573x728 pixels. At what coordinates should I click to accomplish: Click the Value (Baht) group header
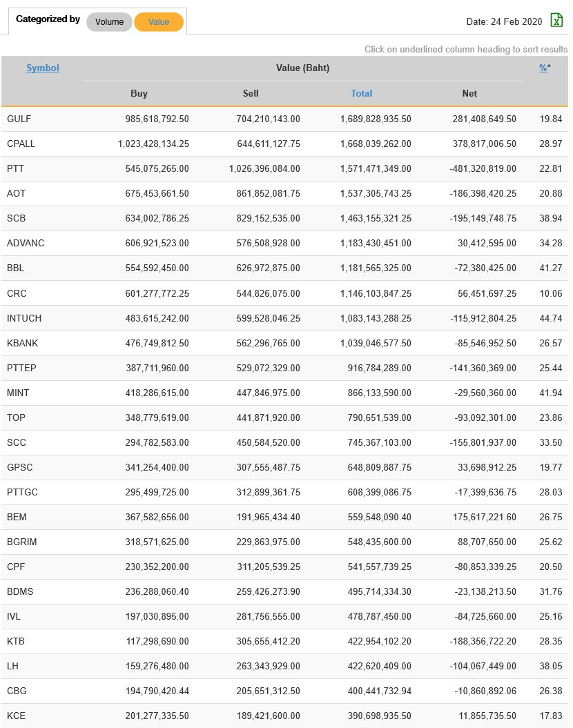pyautogui.click(x=302, y=68)
